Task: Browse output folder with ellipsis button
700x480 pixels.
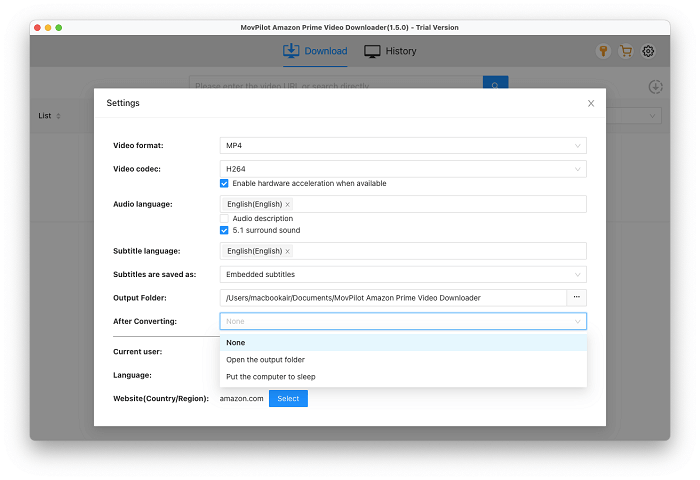Action: coord(576,298)
